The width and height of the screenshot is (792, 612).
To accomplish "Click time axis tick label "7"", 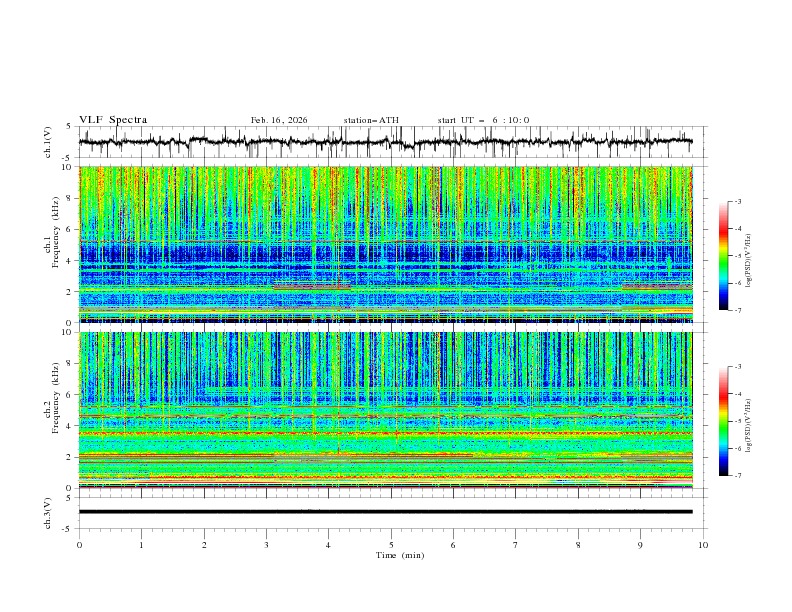I will [516, 545].
